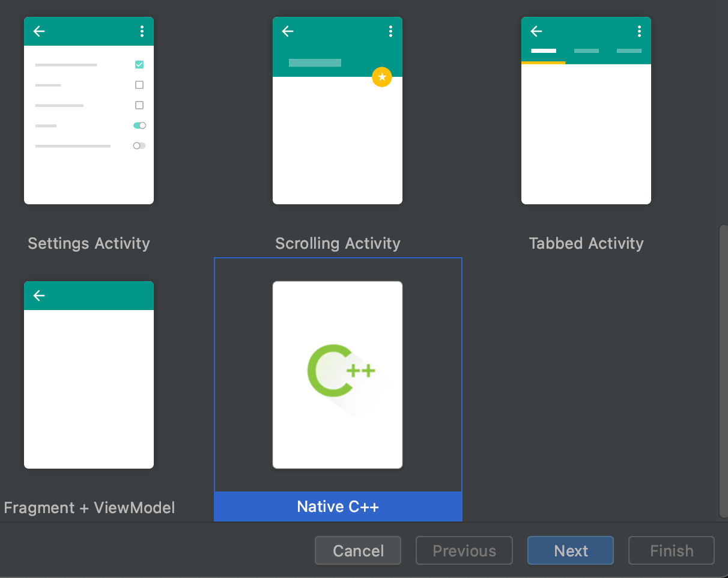Select the Settings Activity template thumbnail
The width and height of the screenshot is (728, 578).
point(89,111)
